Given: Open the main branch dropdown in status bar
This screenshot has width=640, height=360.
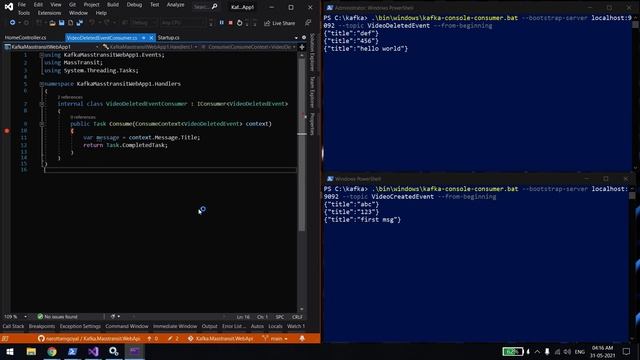Looking at the screenshot, I should (x=276, y=338).
